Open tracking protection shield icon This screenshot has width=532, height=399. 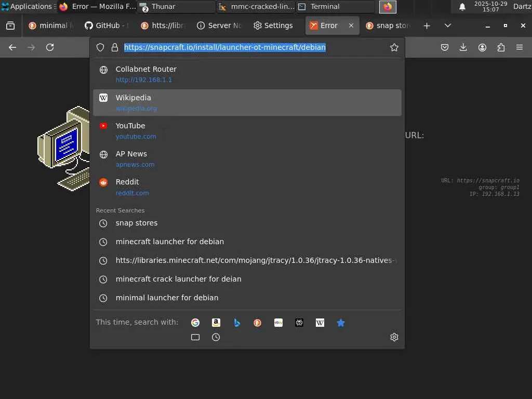pyautogui.click(x=100, y=47)
